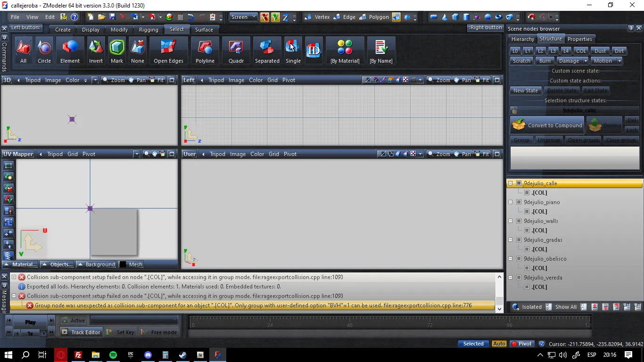The width and height of the screenshot is (644, 362).
Task: Open the Screen coordinate system dropdown
Action: [x=243, y=17]
